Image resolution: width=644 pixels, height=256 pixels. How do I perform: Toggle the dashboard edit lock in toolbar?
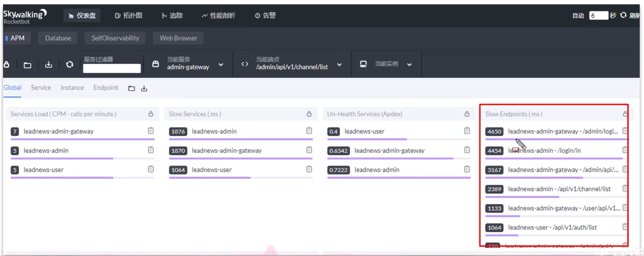click(x=7, y=65)
